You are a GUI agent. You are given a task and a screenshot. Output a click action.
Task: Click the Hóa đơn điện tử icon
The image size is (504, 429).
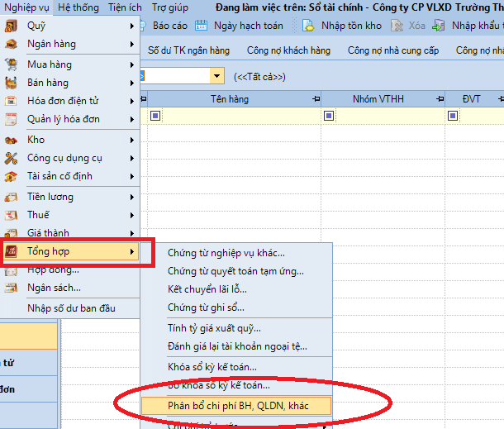pos(12,101)
